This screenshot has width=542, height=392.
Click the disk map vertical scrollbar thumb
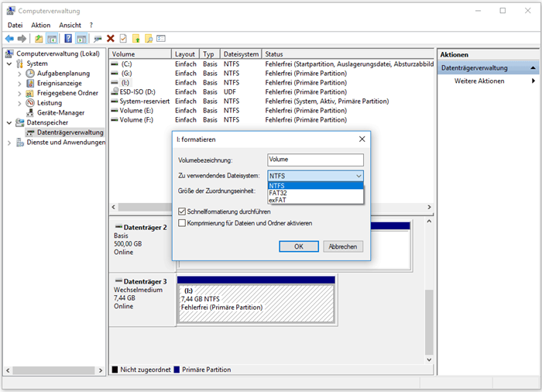[429, 322]
